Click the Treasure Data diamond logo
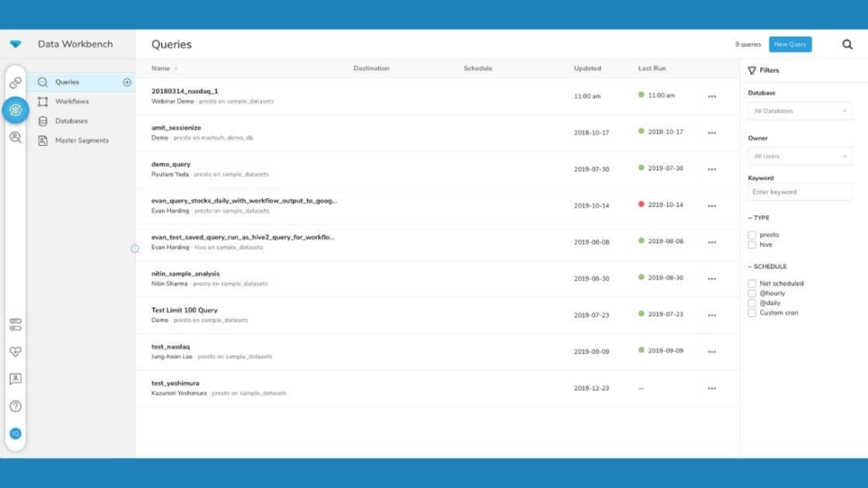The image size is (868, 488). [x=15, y=44]
